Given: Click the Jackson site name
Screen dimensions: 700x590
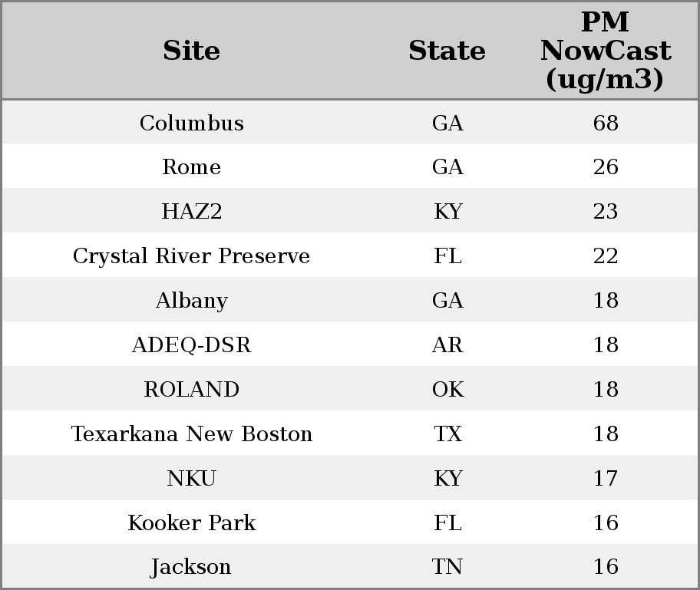Looking at the screenshot, I should coord(192,567).
